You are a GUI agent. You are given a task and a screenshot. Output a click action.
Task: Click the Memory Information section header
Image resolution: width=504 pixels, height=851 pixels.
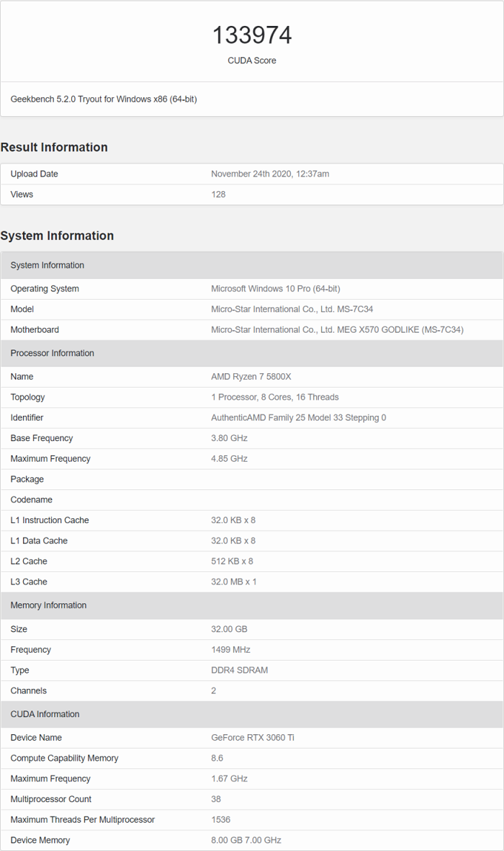(x=48, y=605)
